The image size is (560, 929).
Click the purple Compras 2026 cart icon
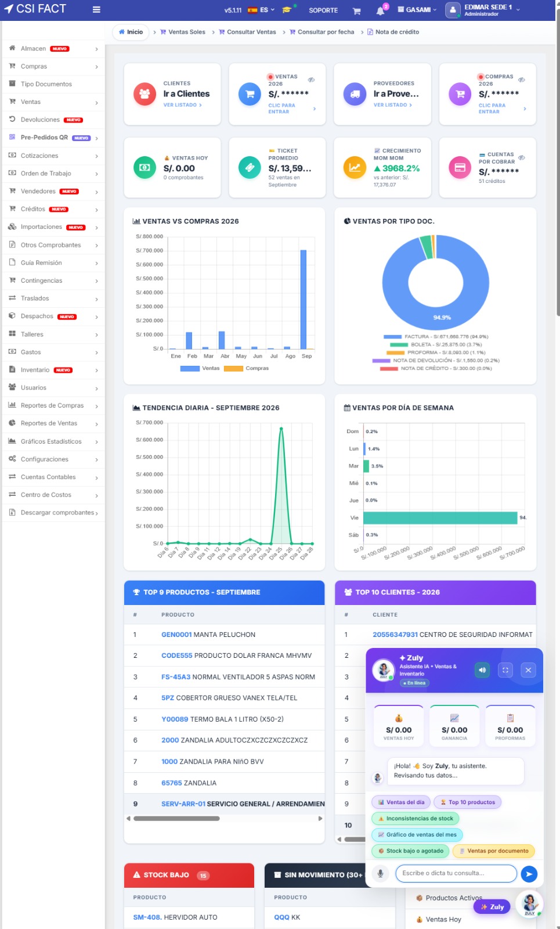pyautogui.click(x=460, y=94)
